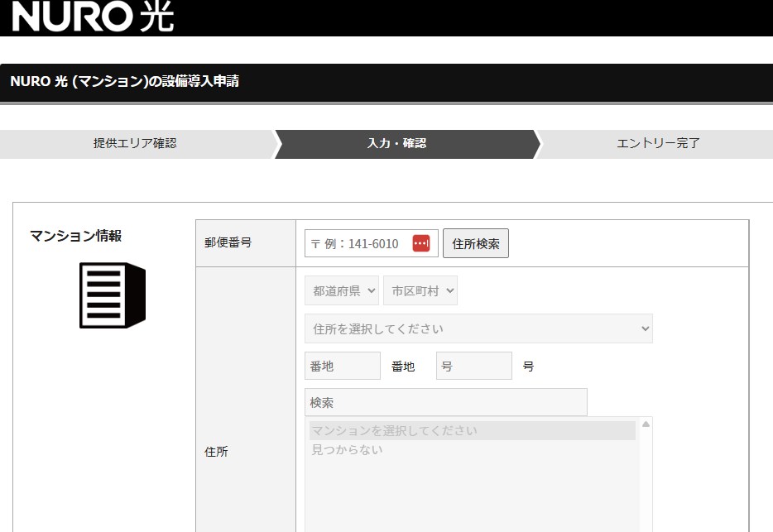The width and height of the screenshot is (773, 532).
Task: Click the 号 input field
Action: 473,366
